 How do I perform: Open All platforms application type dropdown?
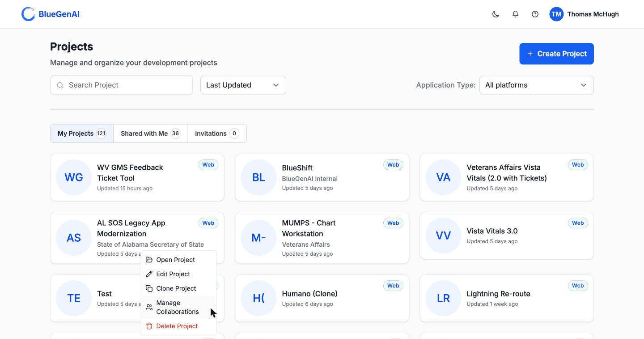536,85
